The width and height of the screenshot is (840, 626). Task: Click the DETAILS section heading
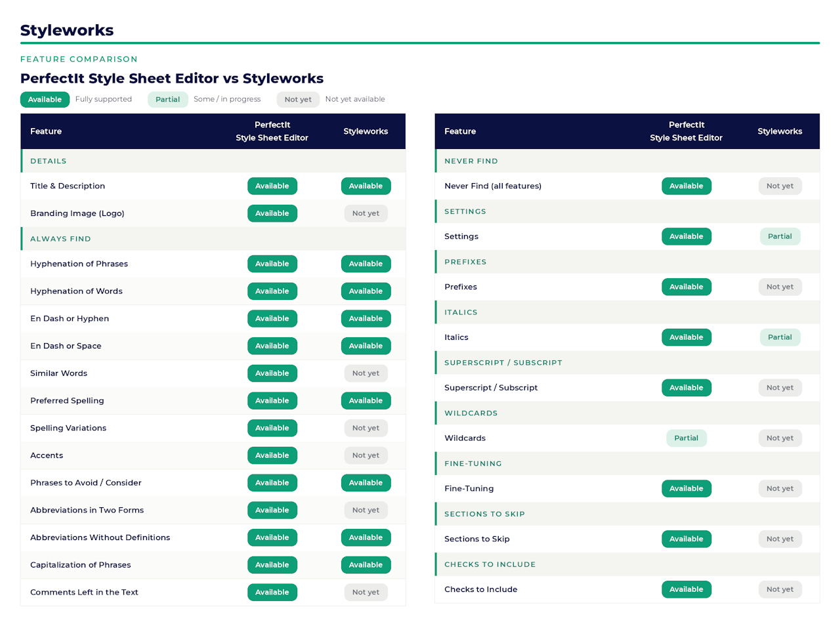pyautogui.click(x=49, y=161)
